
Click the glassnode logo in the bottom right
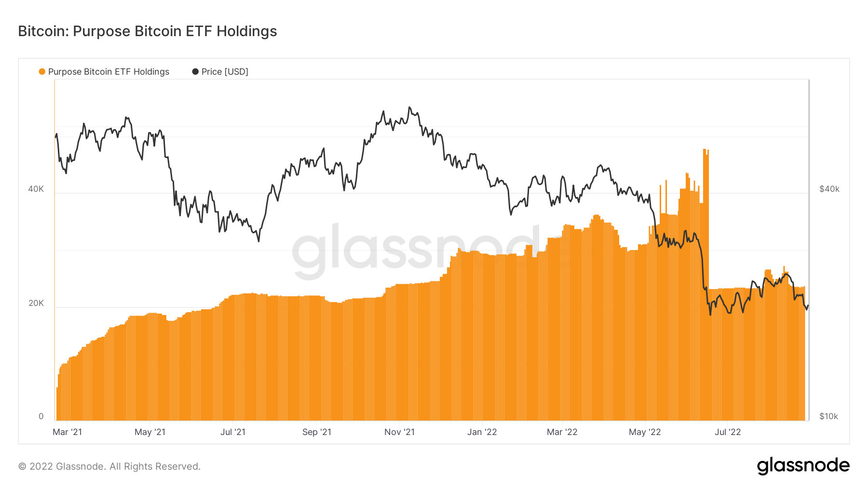point(803,466)
